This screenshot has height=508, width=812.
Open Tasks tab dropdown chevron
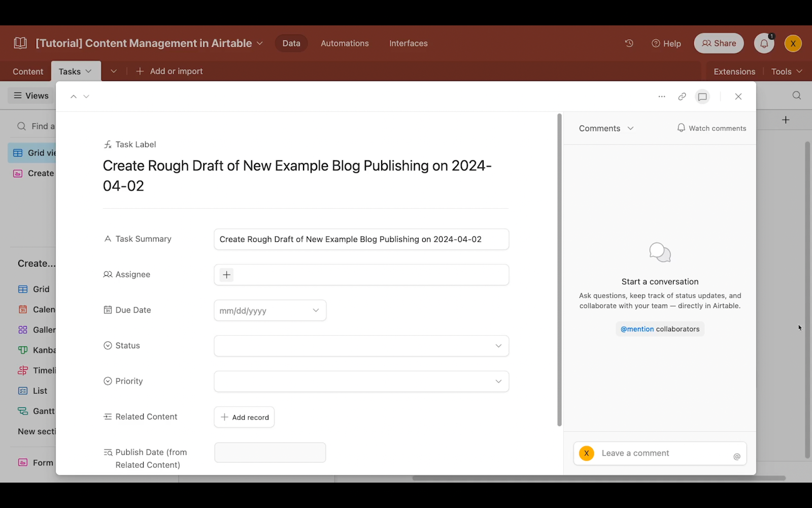point(88,71)
